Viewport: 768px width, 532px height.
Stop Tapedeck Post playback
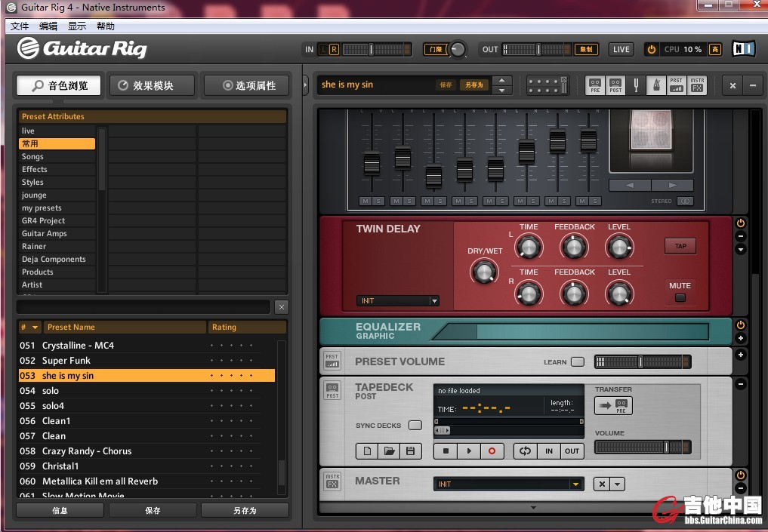tap(446, 451)
